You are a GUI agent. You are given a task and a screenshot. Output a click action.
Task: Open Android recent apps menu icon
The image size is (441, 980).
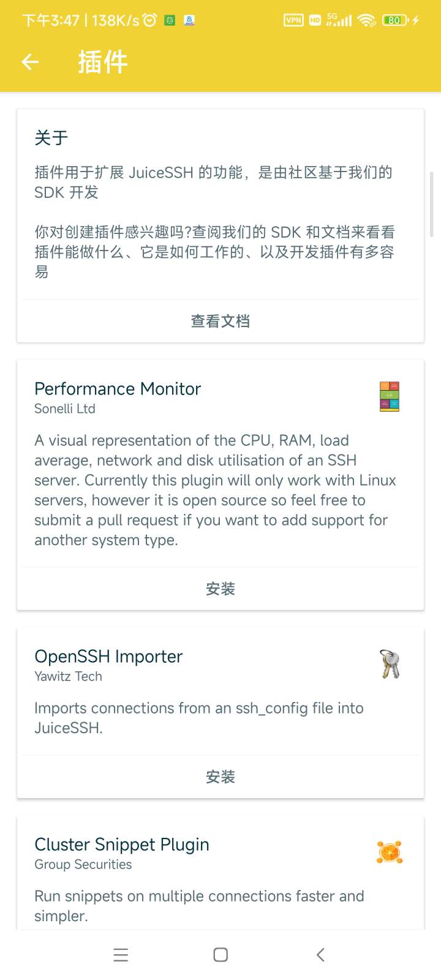[121, 955]
